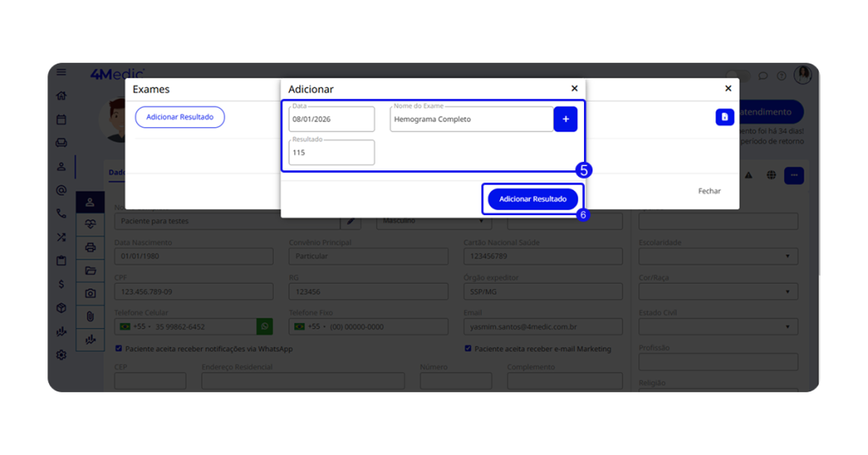
Task: Click the globe icon near the top right
Action: (771, 175)
